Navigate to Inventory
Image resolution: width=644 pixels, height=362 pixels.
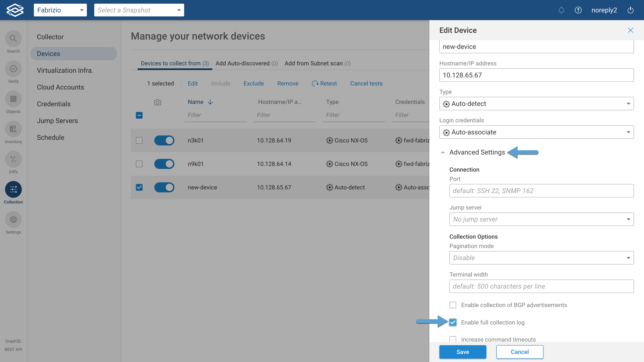pyautogui.click(x=13, y=129)
